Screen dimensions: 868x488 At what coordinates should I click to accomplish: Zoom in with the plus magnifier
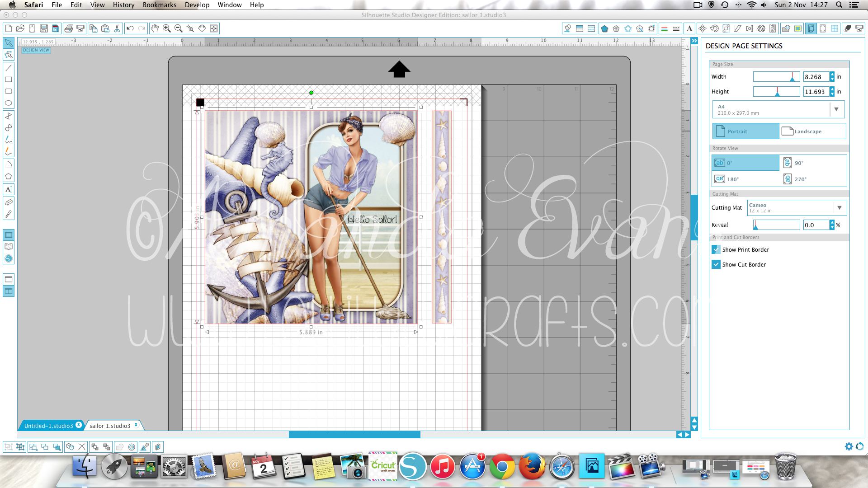167,28
